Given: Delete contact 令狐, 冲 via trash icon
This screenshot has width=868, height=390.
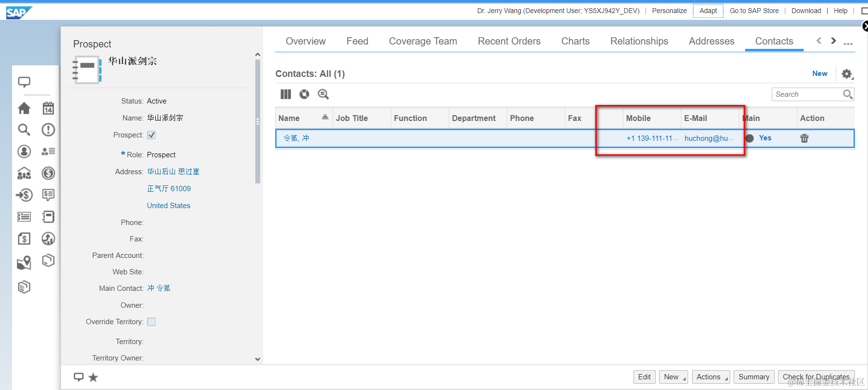Looking at the screenshot, I should [x=804, y=138].
